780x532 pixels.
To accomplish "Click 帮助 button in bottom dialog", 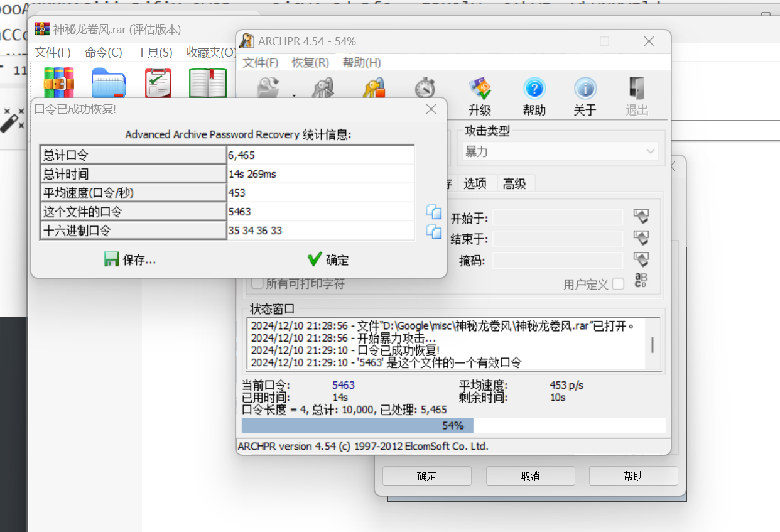I will point(634,476).
